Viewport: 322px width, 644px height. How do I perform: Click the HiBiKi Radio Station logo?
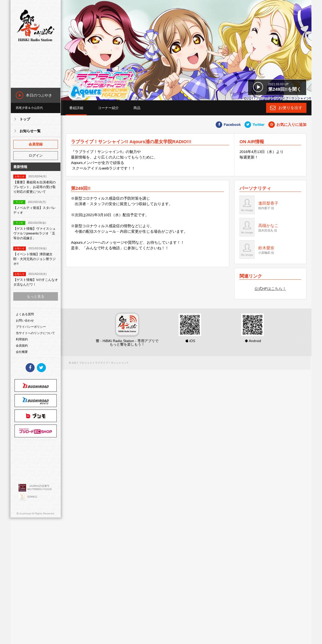[x=35, y=26]
